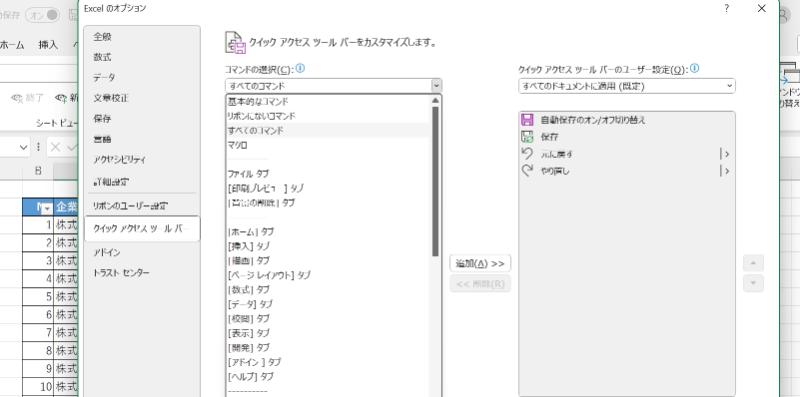The image size is (800, 397).
Task: Choose [校閲] タブ option
Action: (x=329, y=318)
